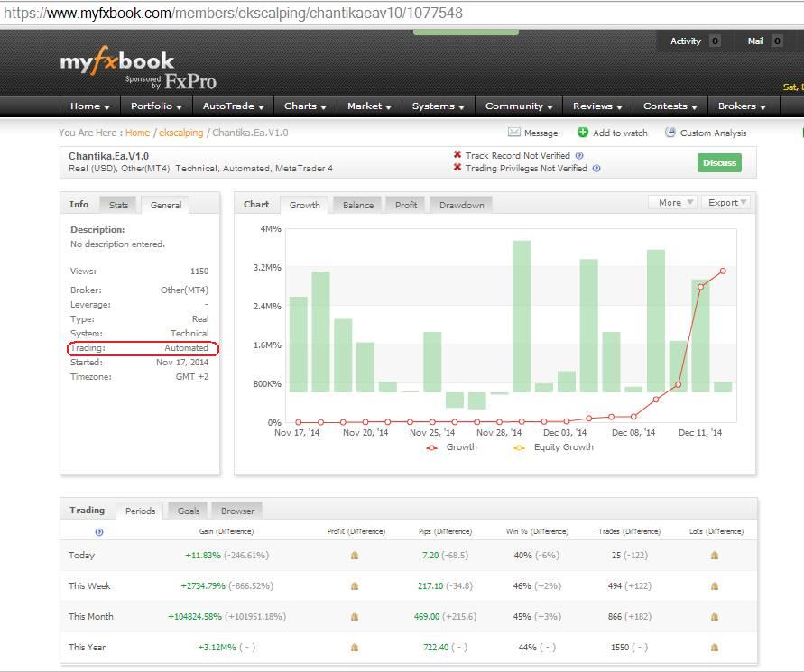The width and height of the screenshot is (804, 672).
Task: Click the green Add to watch plus icon
Action: click(x=583, y=133)
